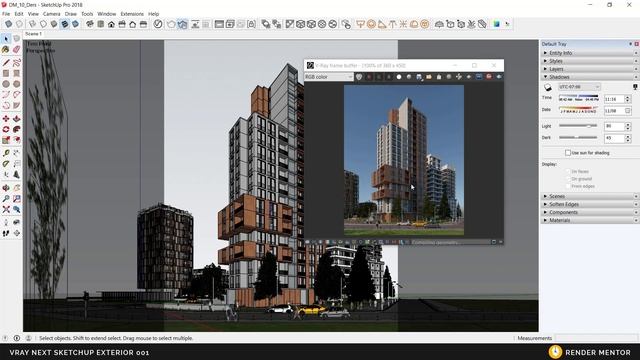Expand the Materials panel
The height and width of the screenshot is (360, 640).
pos(589,220)
